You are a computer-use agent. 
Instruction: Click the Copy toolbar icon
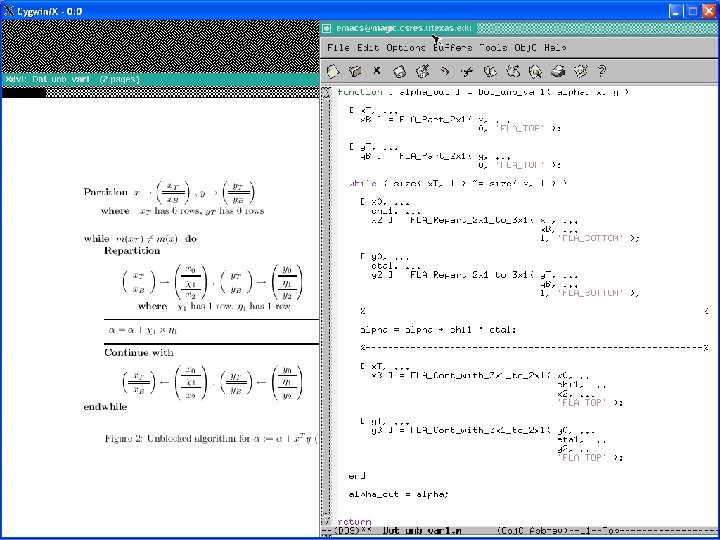coord(490,71)
